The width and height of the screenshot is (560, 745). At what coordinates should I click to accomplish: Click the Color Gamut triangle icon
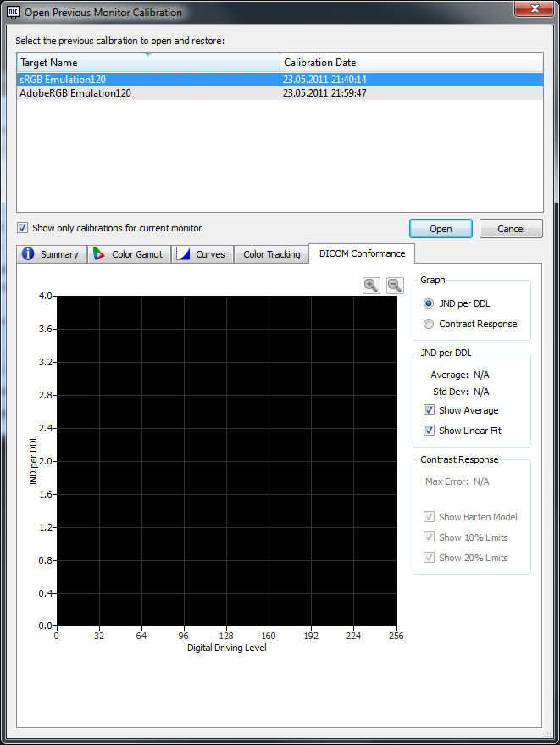coord(99,254)
